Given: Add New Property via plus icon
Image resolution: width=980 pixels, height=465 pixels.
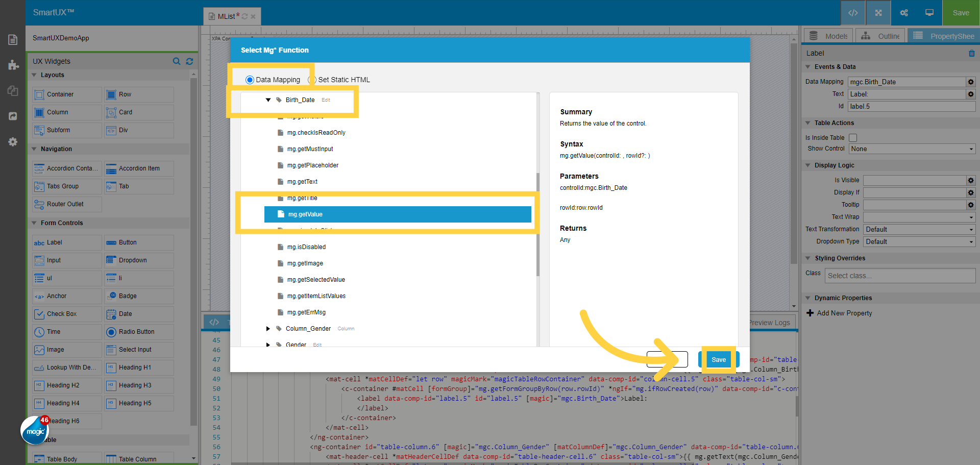Looking at the screenshot, I should pyautogui.click(x=811, y=313).
